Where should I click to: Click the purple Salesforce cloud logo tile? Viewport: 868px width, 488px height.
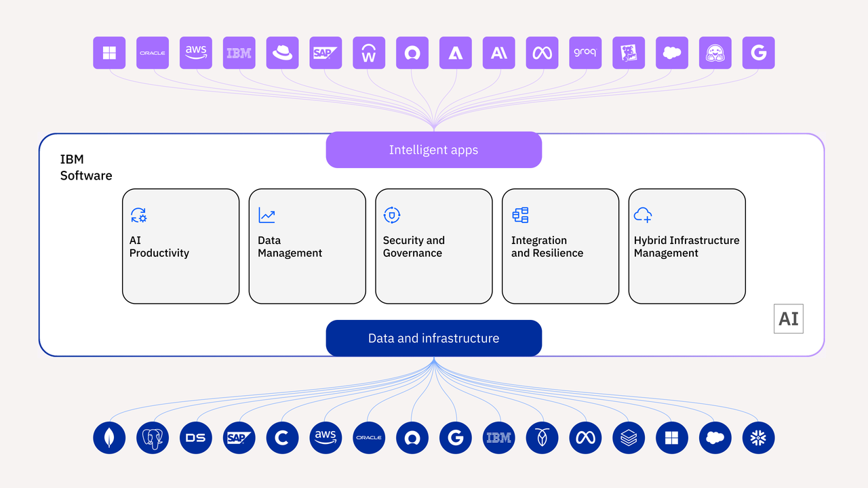672,53
